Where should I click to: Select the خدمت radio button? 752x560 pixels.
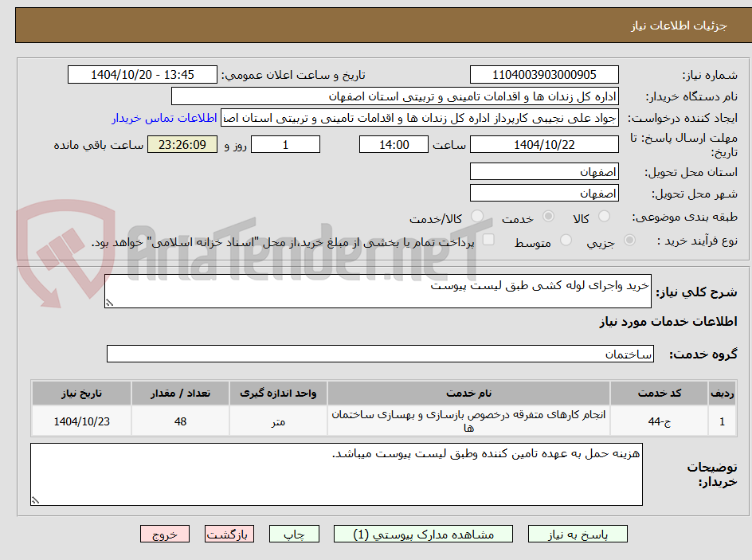pyautogui.click(x=548, y=217)
